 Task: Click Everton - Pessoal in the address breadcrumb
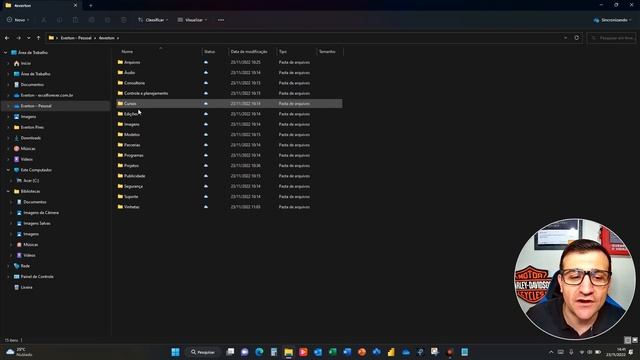[x=76, y=38]
